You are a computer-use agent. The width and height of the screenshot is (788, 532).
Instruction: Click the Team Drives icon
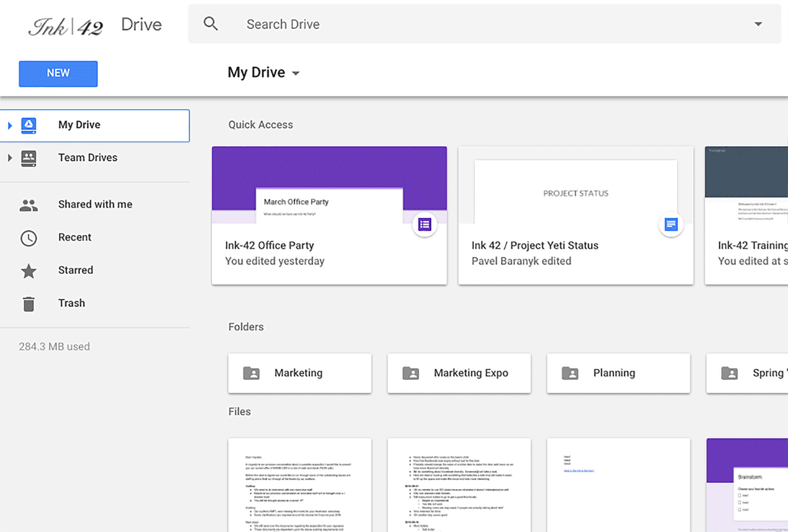click(28, 158)
